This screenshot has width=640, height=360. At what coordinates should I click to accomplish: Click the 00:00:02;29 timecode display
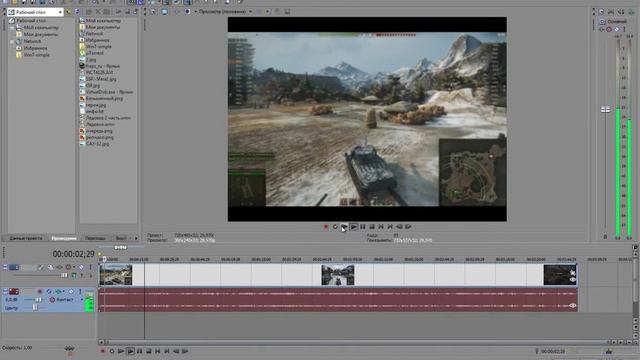(73, 254)
